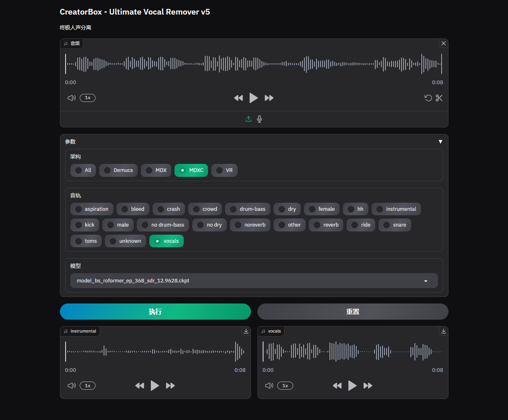The height and width of the screenshot is (420, 508).
Task: Choose the crowd stem
Action: point(205,209)
